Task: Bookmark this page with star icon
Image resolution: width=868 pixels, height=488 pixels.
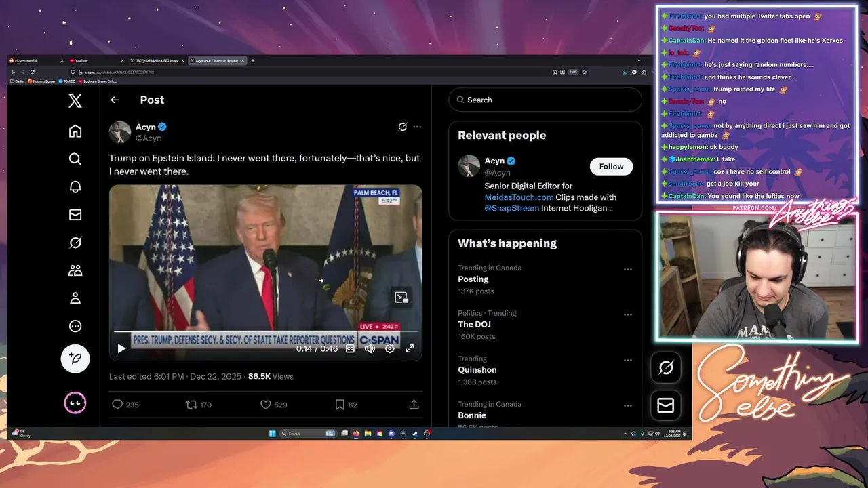Action: point(584,72)
